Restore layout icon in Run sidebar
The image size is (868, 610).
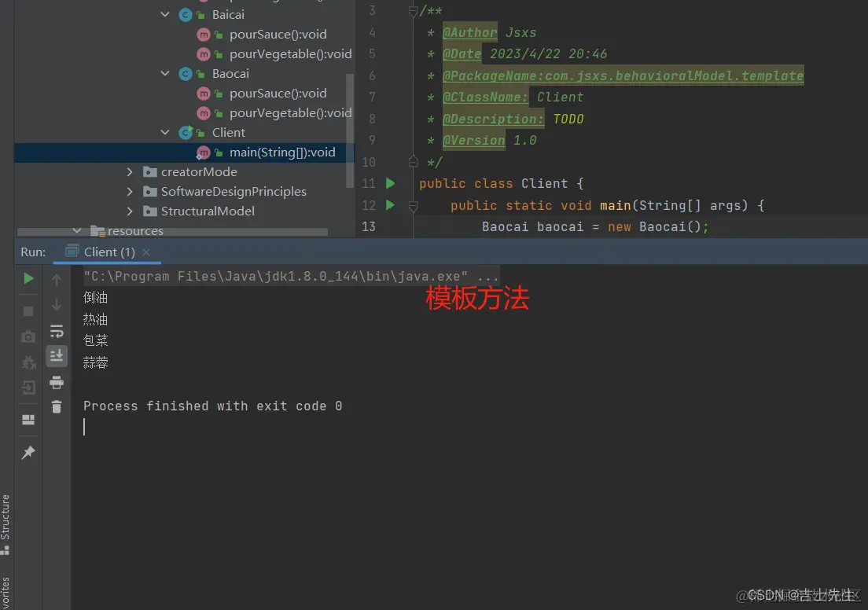point(29,420)
